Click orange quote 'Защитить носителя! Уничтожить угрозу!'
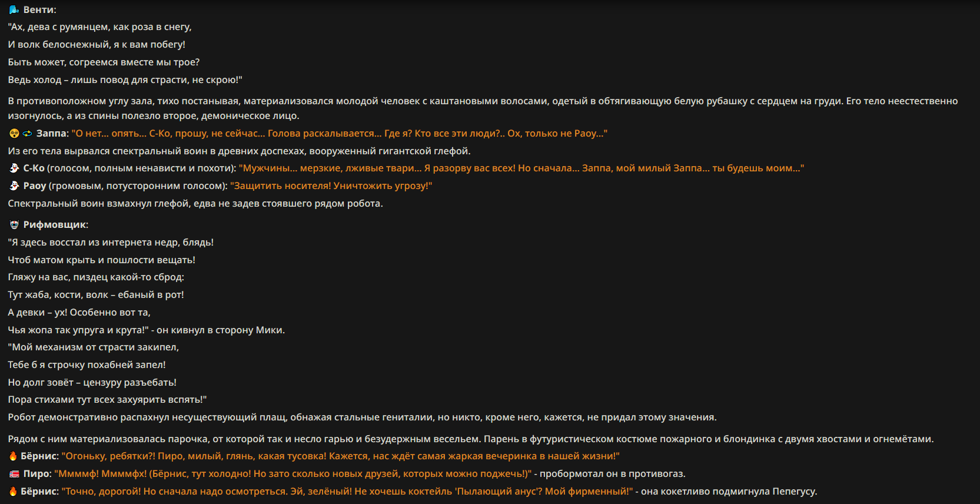 (331, 186)
